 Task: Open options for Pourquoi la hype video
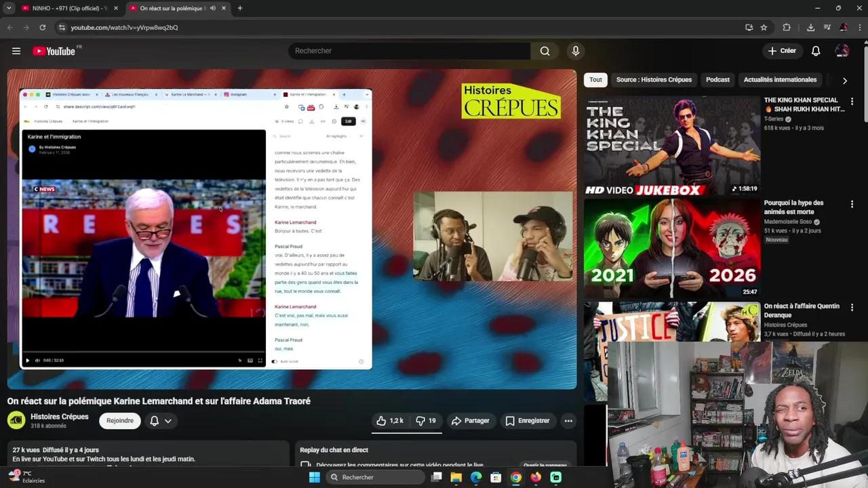tap(852, 205)
